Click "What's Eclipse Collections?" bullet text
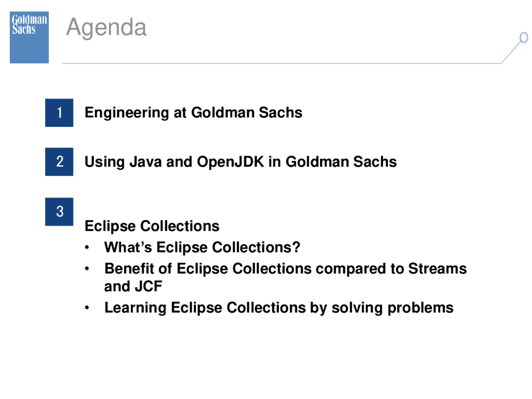The height and width of the screenshot is (399, 532). [202, 247]
